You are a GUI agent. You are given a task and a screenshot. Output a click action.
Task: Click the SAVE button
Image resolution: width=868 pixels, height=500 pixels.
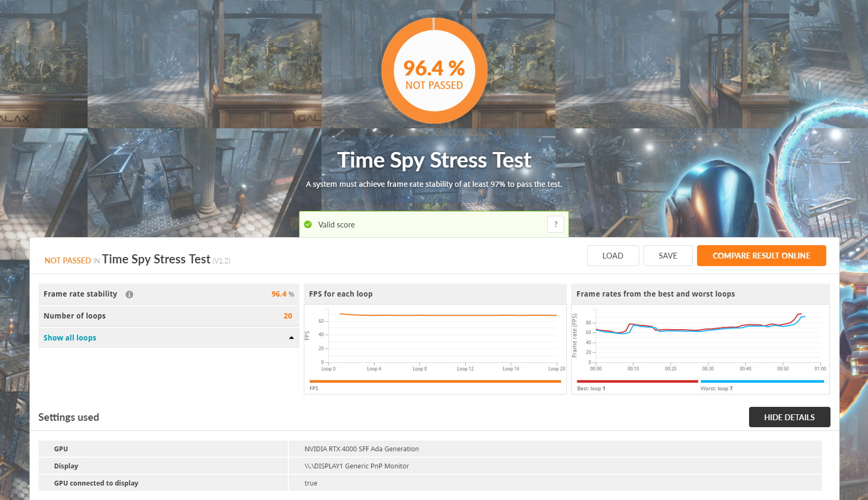click(668, 256)
